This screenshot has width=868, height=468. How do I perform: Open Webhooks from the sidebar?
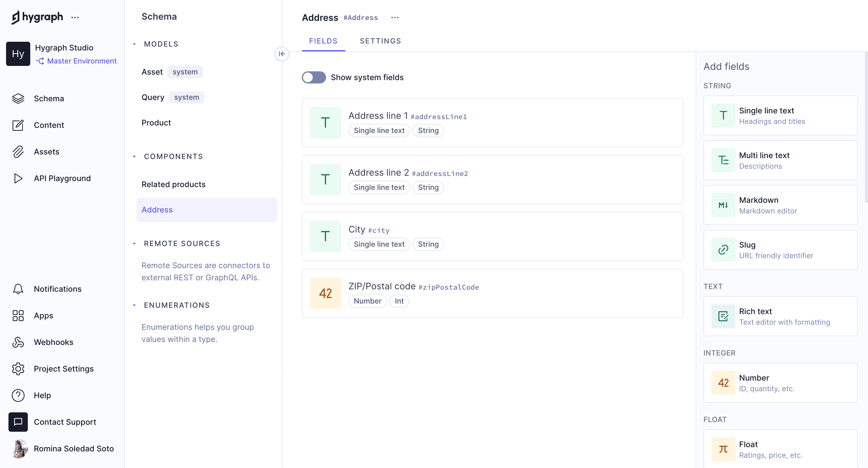pos(53,342)
